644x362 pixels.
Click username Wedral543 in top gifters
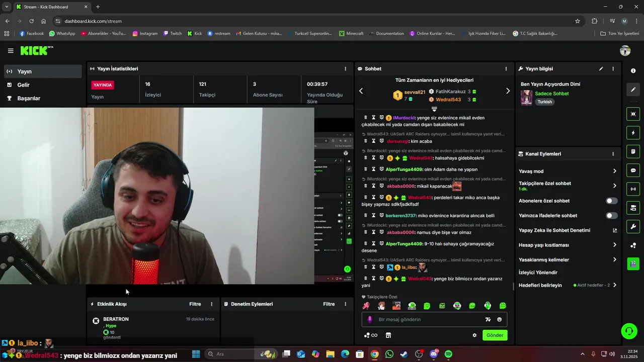pyautogui.click(x=448, y=100)
